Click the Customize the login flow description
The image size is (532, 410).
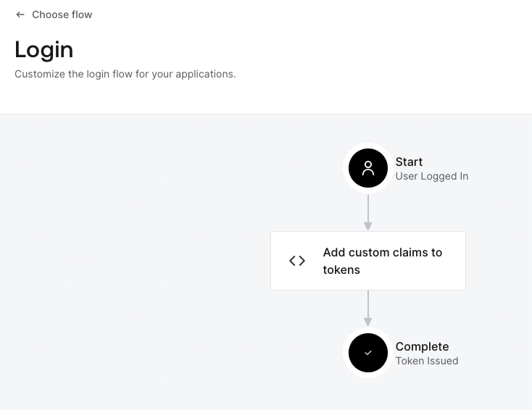pyautogui.click(x=125, y=74)
